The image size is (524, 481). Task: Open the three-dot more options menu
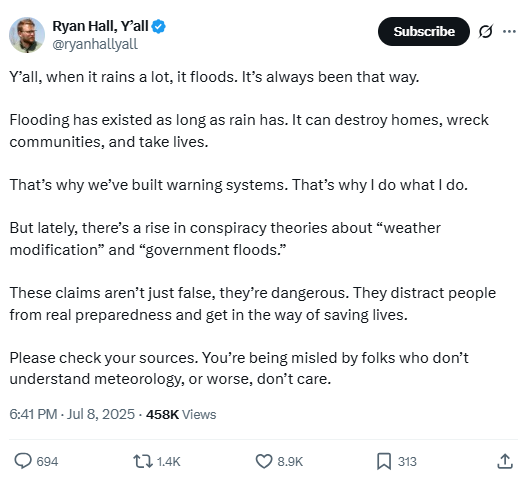click(x=509, y=31)
